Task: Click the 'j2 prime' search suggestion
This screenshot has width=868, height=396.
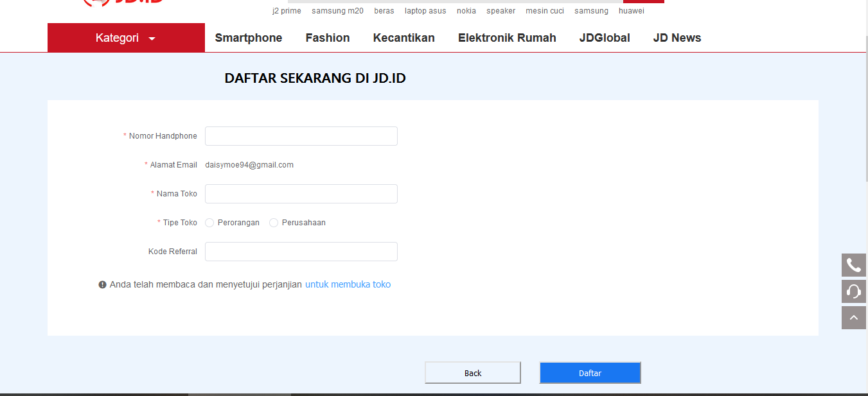Action: click(287, 11)
